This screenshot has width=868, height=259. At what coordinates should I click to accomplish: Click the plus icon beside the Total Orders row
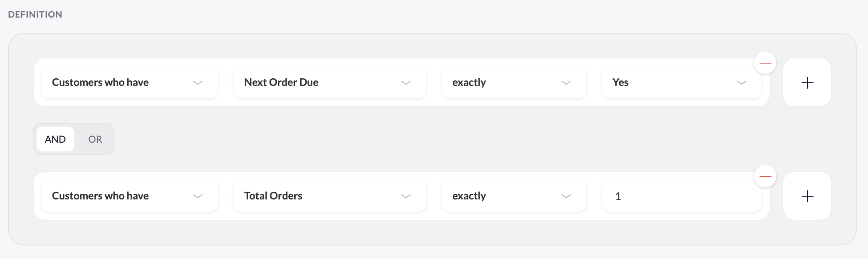tap(807, 196)
